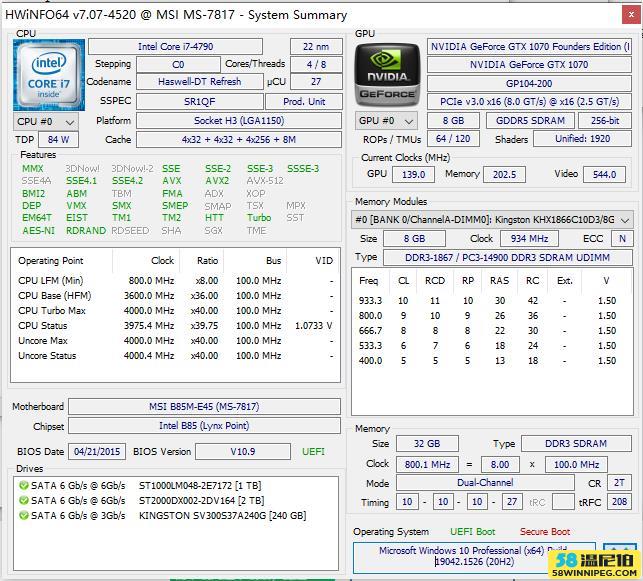Click the tRFC 208 value

(619, 501)
